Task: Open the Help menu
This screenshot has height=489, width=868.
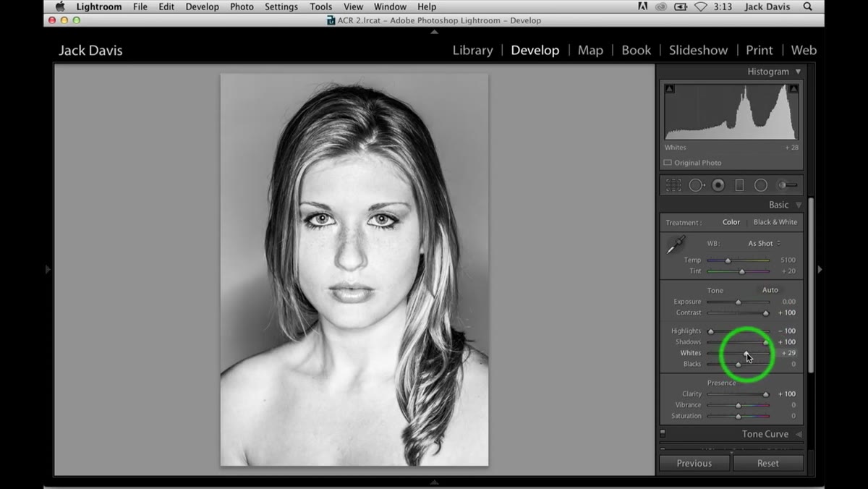Action: pyautogui.click(x=427, y=7)
